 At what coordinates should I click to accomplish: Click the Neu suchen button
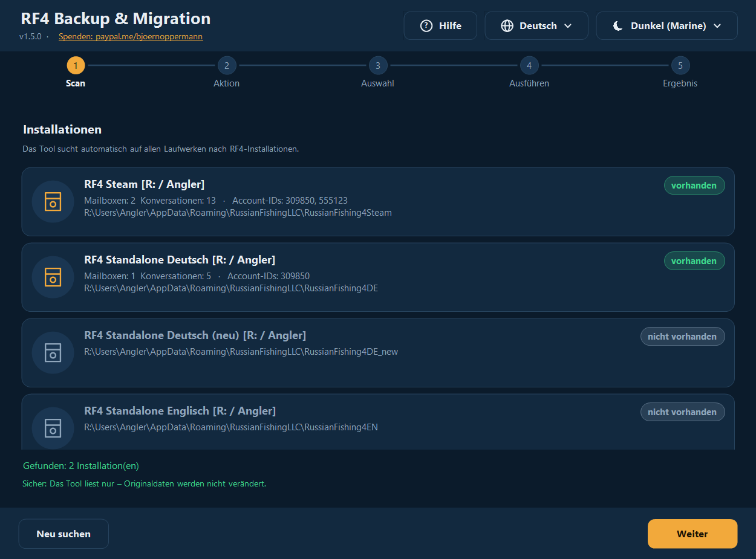point(64,534)
